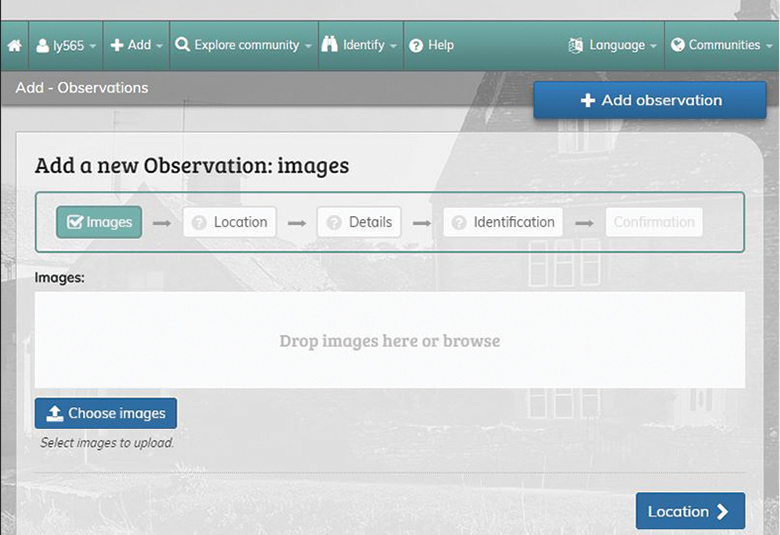The image size is (780, 535).
Task: Open the Explore community menu
Action: point(244,45)
